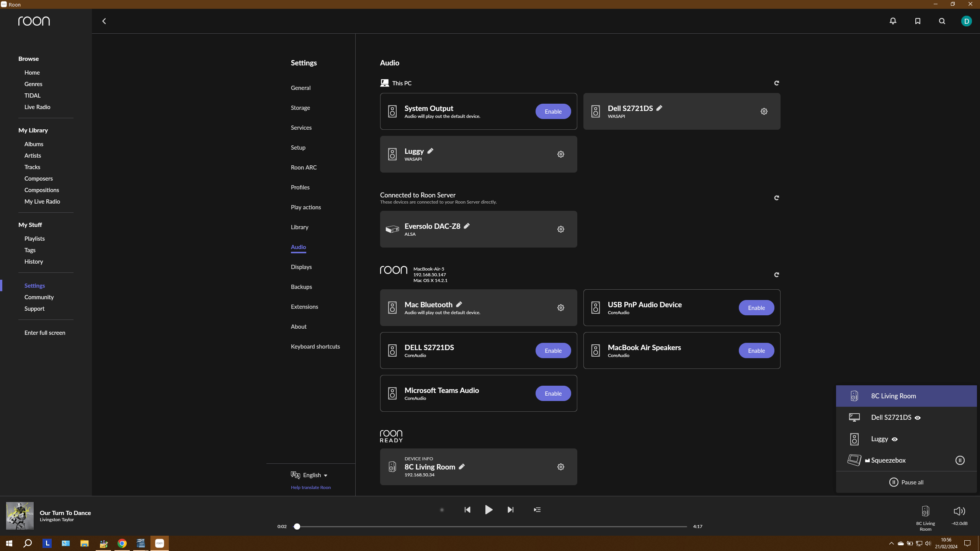Enter full screen from sidebar

[x=45, y=333]
